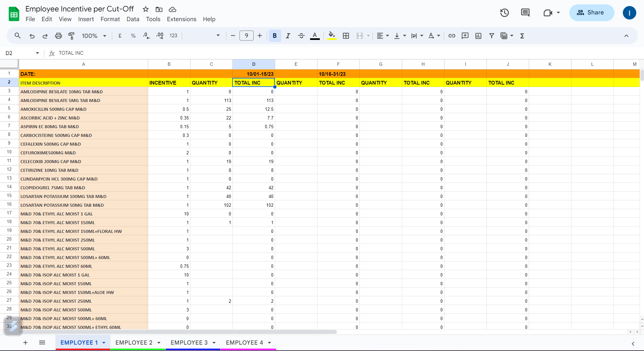Click the Insert link icon

(452, 36)
